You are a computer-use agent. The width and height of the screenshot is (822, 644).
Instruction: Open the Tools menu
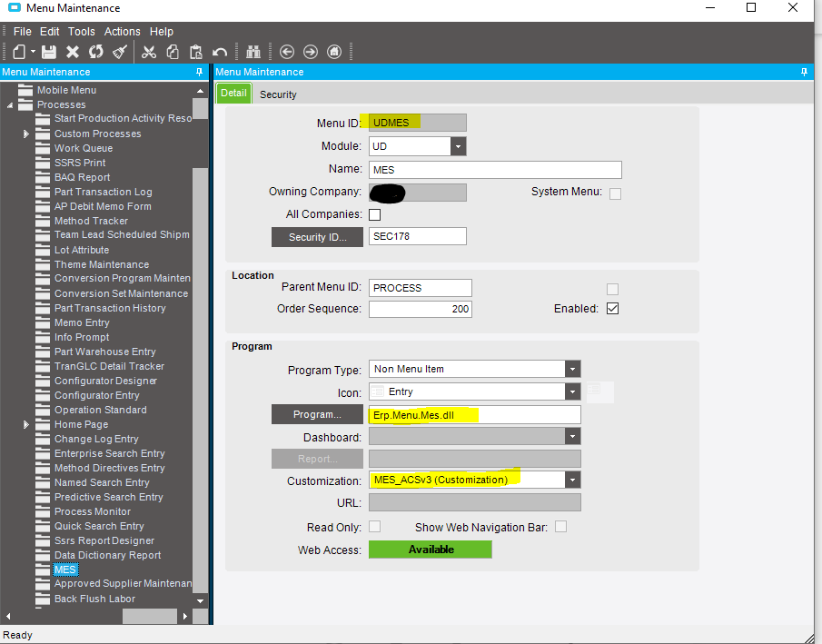81,32
